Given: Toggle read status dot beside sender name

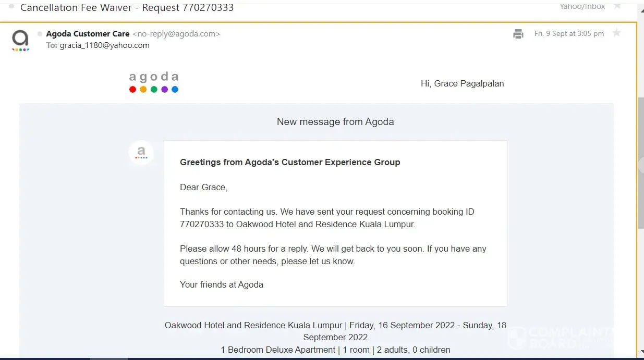Looking at the screenshot, I should coord(40,34).
